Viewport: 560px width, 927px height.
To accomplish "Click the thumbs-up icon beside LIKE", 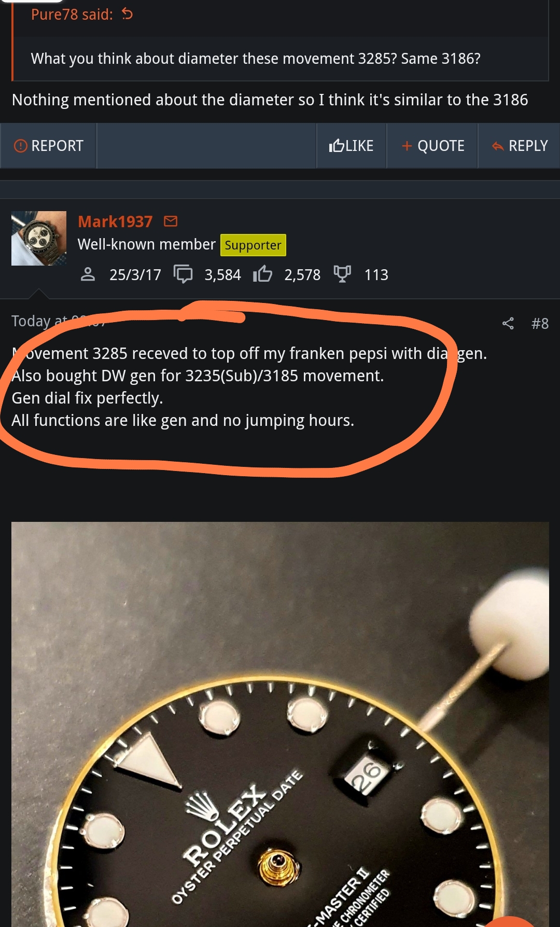I will click(337, 146).
